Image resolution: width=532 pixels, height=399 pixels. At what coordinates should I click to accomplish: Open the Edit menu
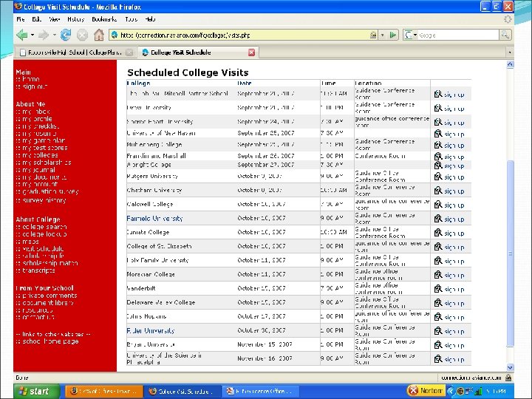[x=37, y=19]
